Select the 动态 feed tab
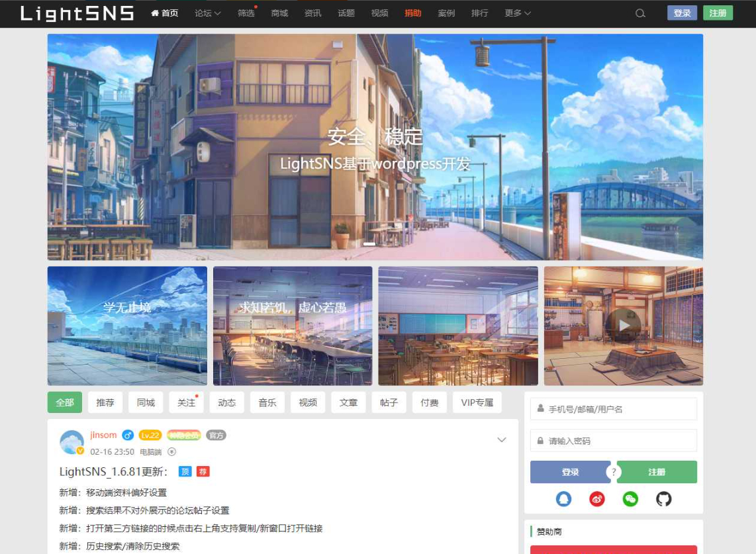Screen dimensions: 756x554 click(226, 402)
